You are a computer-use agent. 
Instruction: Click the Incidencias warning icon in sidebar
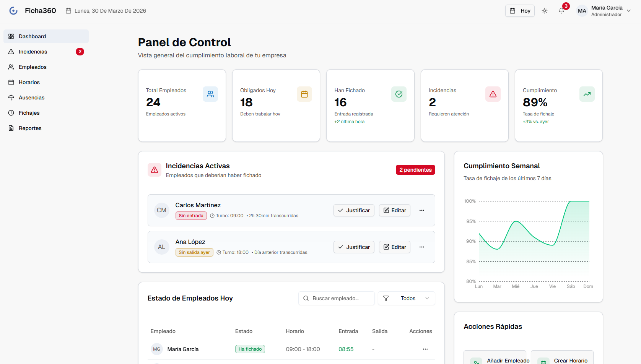click(x=11, y=52)
